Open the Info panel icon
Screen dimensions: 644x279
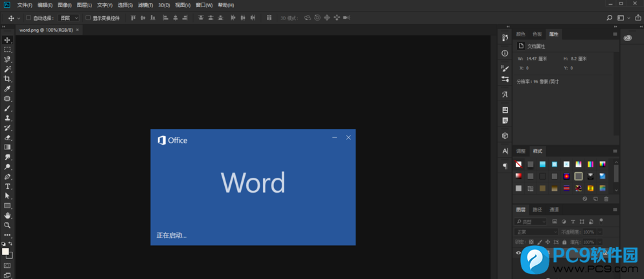505,53
